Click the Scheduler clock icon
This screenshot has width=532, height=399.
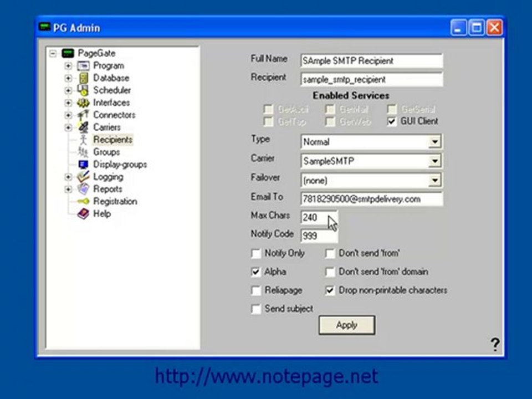tap(83, 90)
